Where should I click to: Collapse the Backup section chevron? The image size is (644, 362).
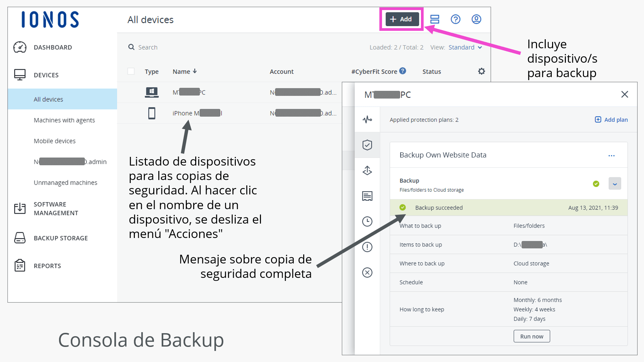[614, 184]
